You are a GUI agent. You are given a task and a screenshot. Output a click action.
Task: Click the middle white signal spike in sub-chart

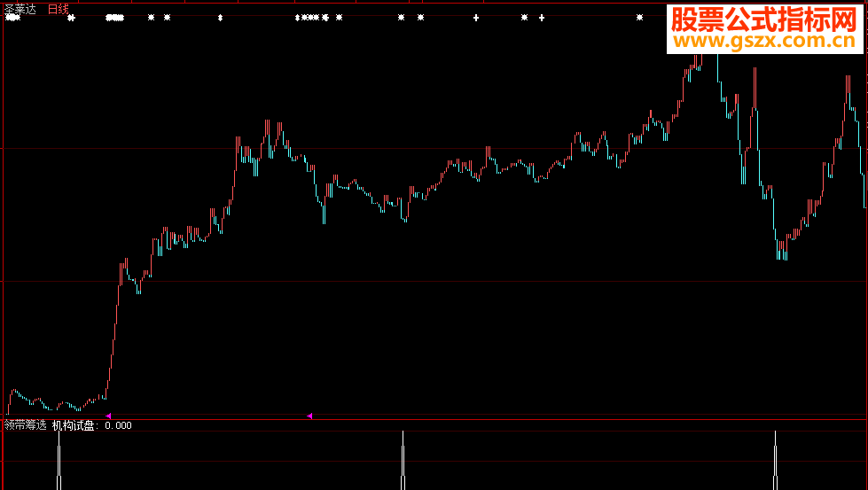click(x=403, y=460)
